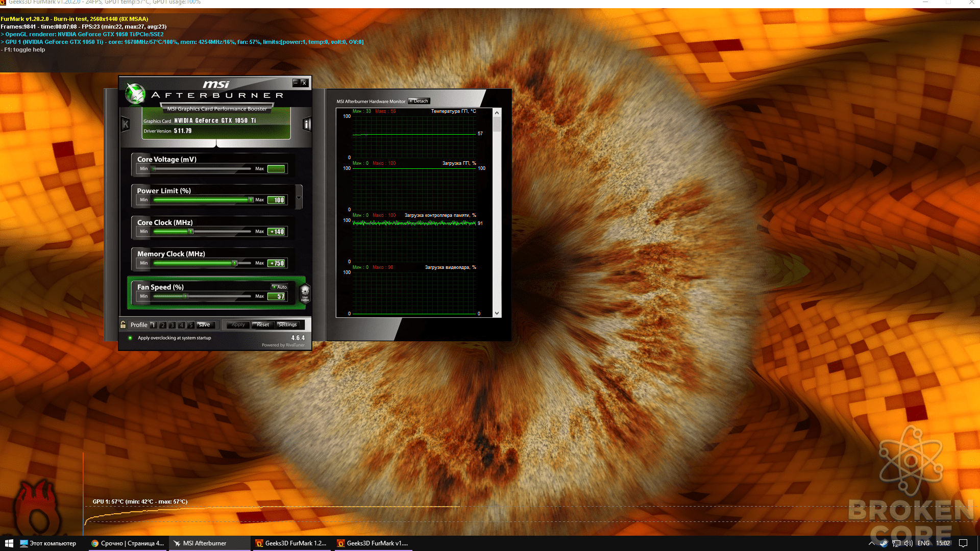
Task: Show hidden tray icons chevron
Action: tap(871, 543)
